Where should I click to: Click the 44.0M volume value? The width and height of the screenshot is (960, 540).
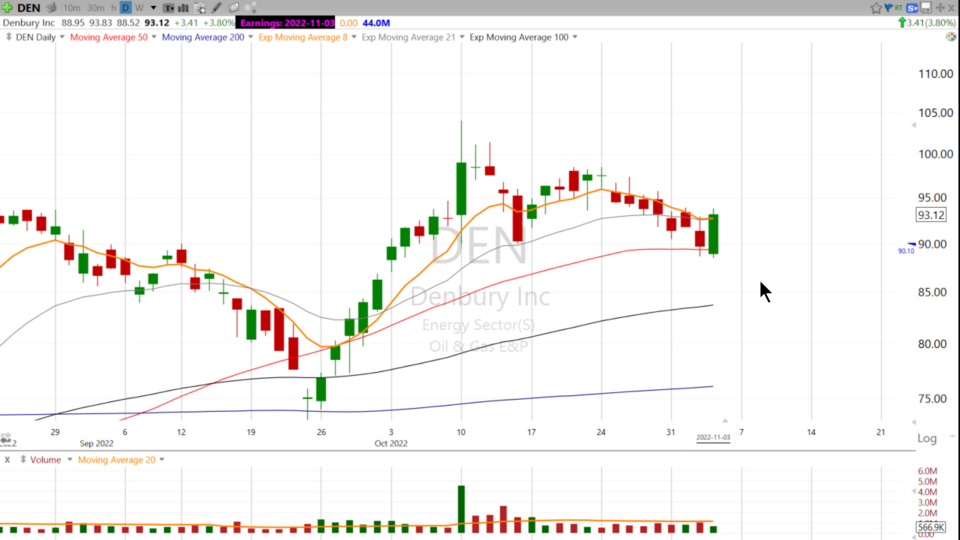(x=376, y=23)
